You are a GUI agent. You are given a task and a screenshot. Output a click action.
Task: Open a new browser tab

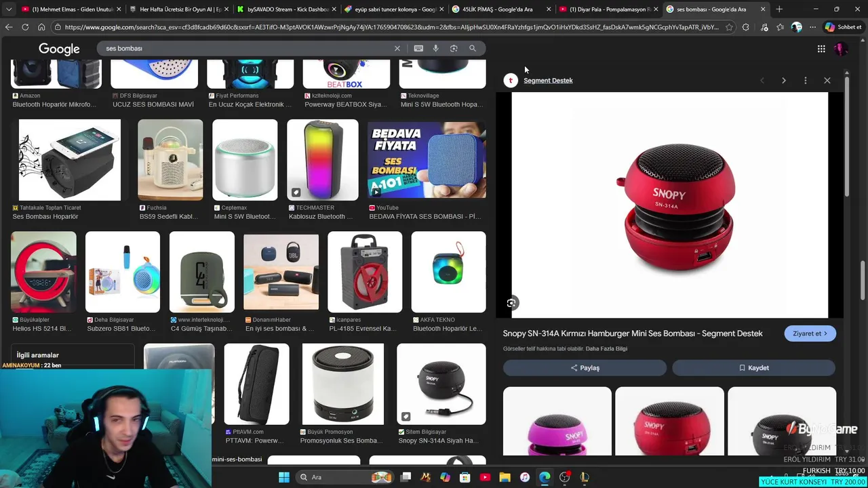tap(779, 9)
